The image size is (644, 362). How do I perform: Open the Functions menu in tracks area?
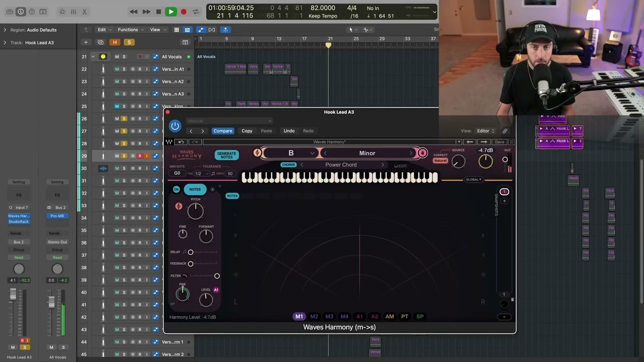pyautogui.click(x=130, y=30)
